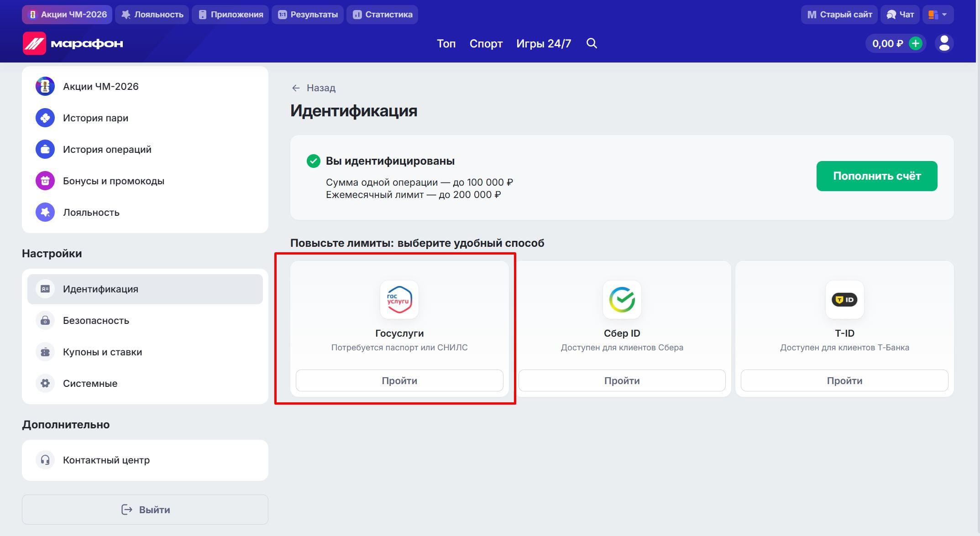The image size is (980, 536).
Task: Click 'Ежемесячный лимит — до 200 000 ₽' text
Action: point(414,195)
